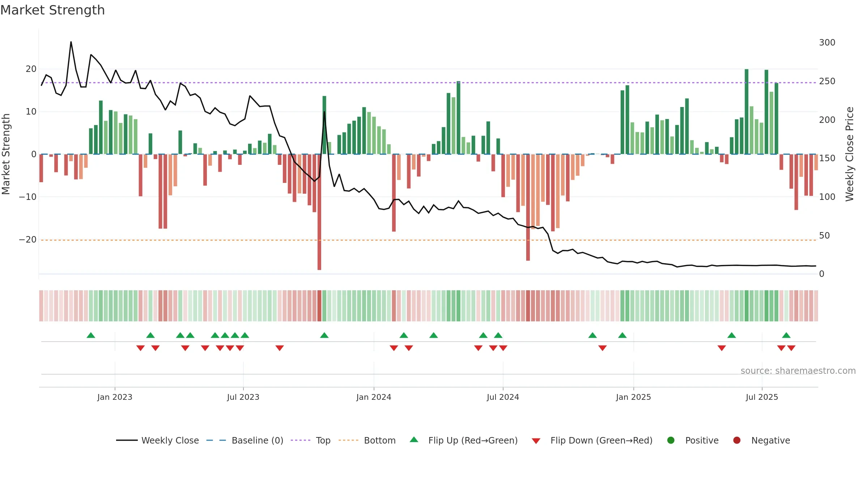Click the Flip Up (Red→Green) legend label
This screenshot has height=488, width=868.
473,440
